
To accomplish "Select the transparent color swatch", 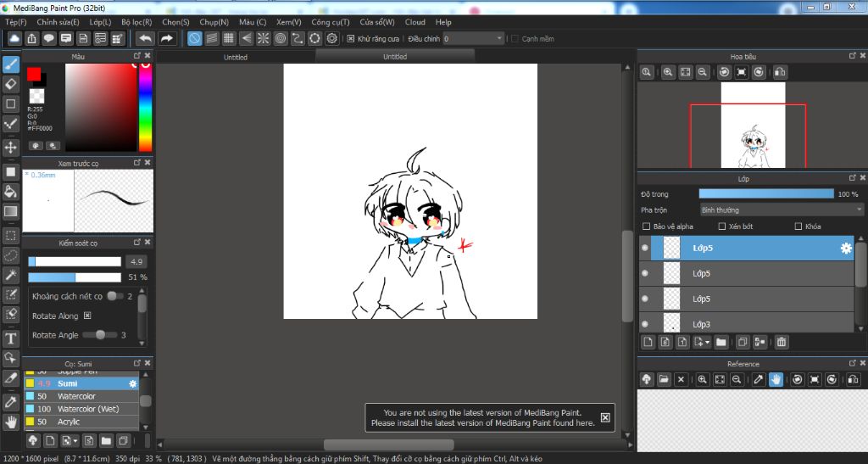I will [37, 96].
